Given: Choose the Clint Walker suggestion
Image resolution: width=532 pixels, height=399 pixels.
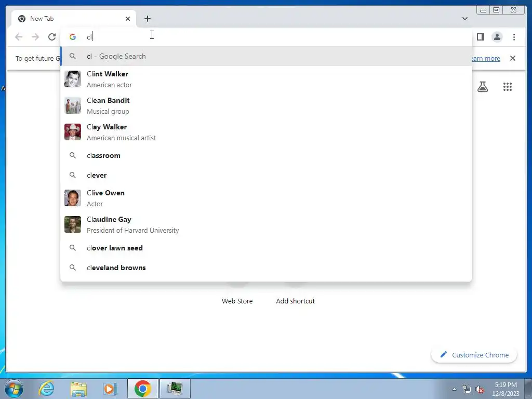Looking at the screenshot, I should pos(267,79).
